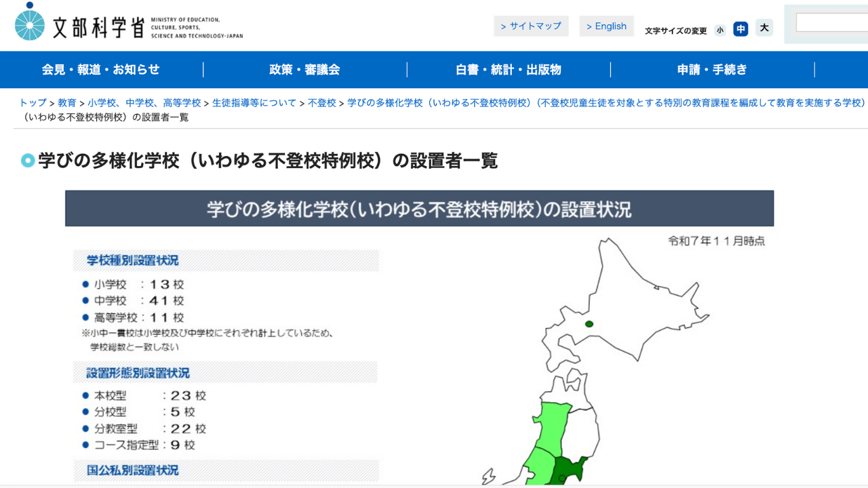This screenshot has height=488, width=868.
Task: Click the green dot on the Hokkaido map
Action: [589, 324]
